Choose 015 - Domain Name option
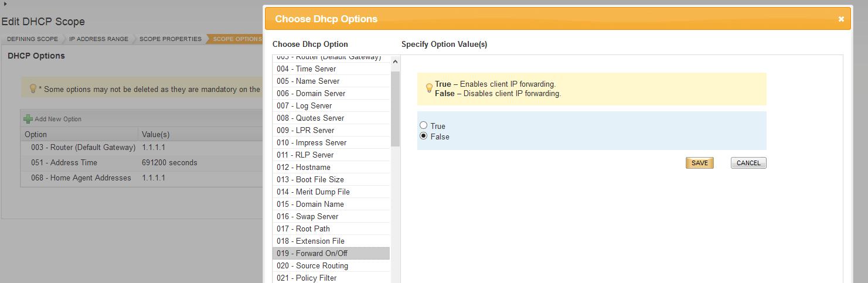868x283 pixels. pos(331,204)
